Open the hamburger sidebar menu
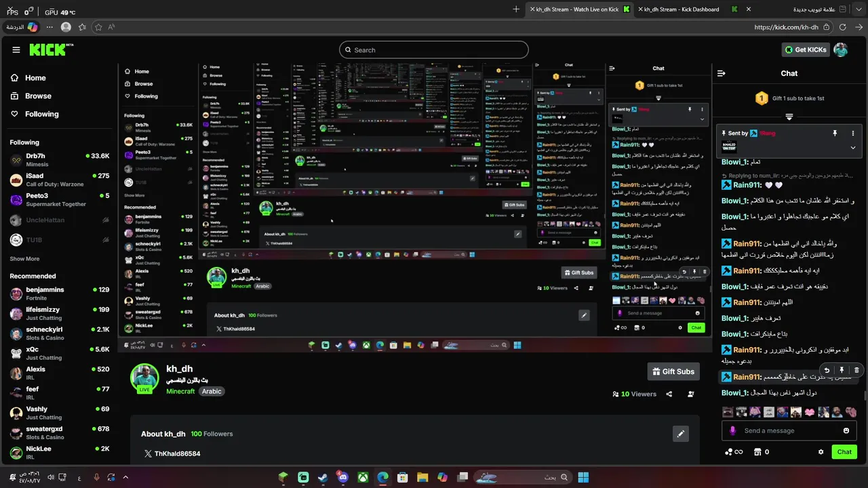 tap(16, 49)
